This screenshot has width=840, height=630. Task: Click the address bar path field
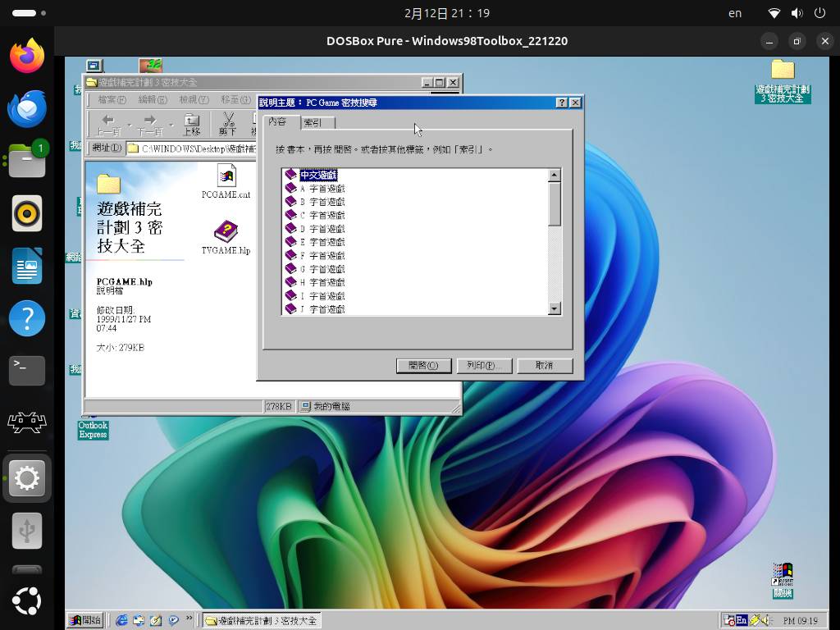(190, 148)
